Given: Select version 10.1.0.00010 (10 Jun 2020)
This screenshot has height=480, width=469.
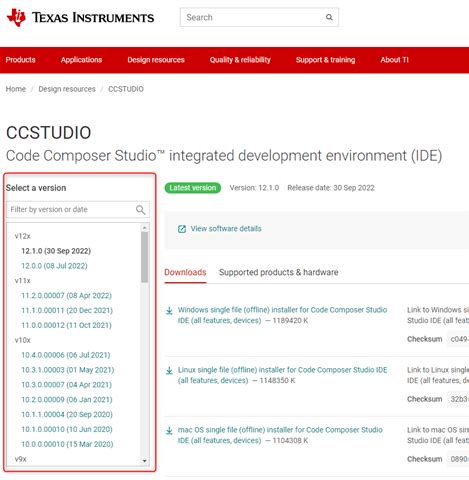Looking at the screenshot, I should tap(67, 429).
